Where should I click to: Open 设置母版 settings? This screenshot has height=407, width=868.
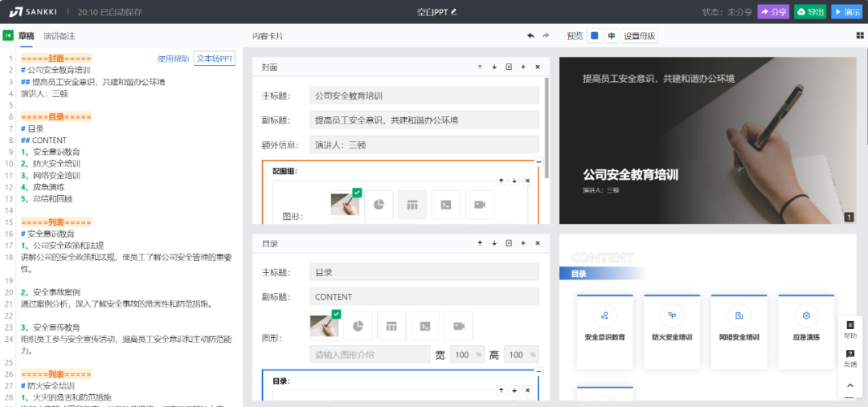(x=640, y=36)
